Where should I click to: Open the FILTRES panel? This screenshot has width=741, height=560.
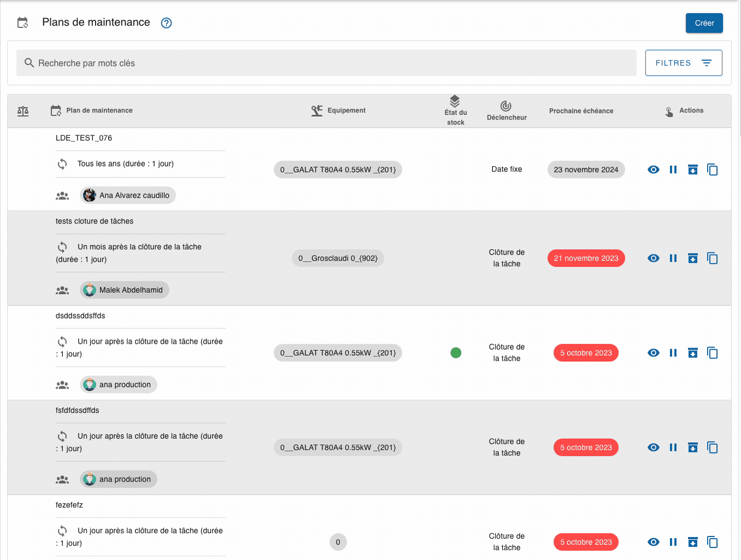click(x=683, y=63)
